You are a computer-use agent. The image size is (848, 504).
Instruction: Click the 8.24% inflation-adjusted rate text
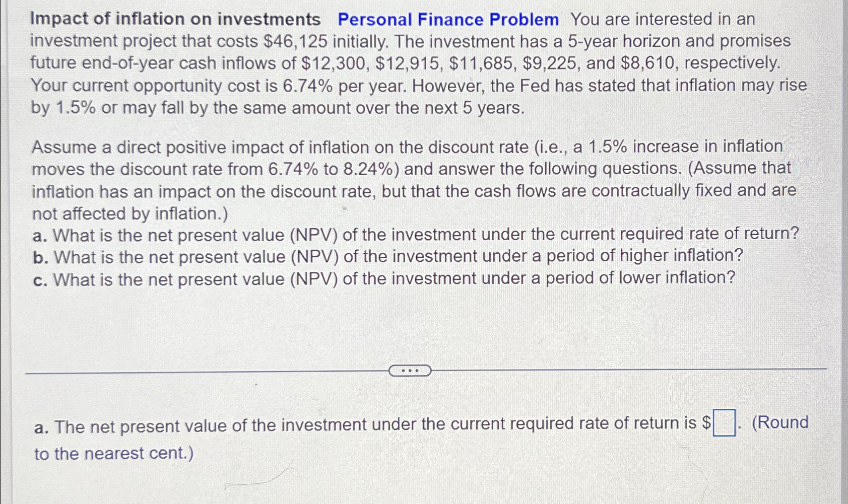tap(369, 168)
